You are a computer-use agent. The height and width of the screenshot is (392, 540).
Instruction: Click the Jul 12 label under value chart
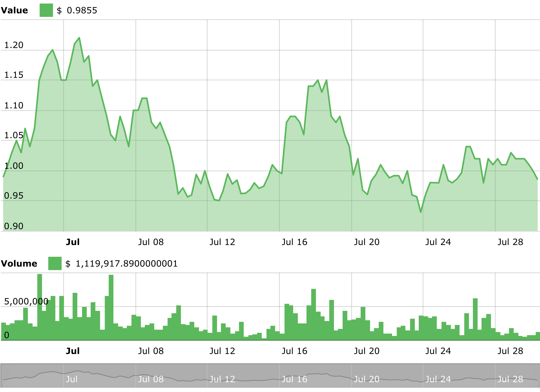[222, 242]
